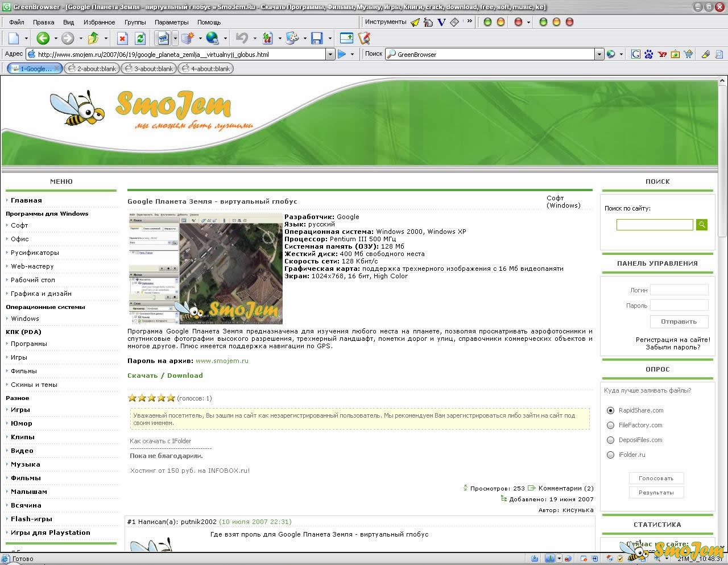
Task: Click the Undo close arrow icon
Action: 242,38
